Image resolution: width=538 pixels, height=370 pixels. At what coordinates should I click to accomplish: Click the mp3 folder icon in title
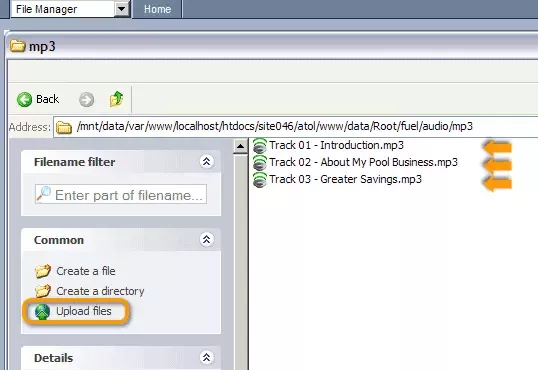(x=17, y=45)
